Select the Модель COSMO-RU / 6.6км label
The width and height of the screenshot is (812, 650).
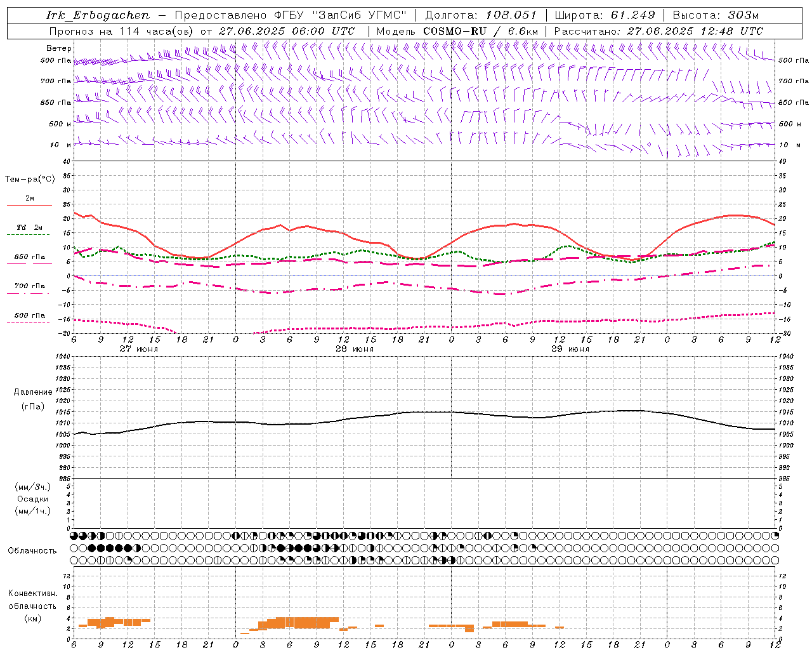pos(457,31)
